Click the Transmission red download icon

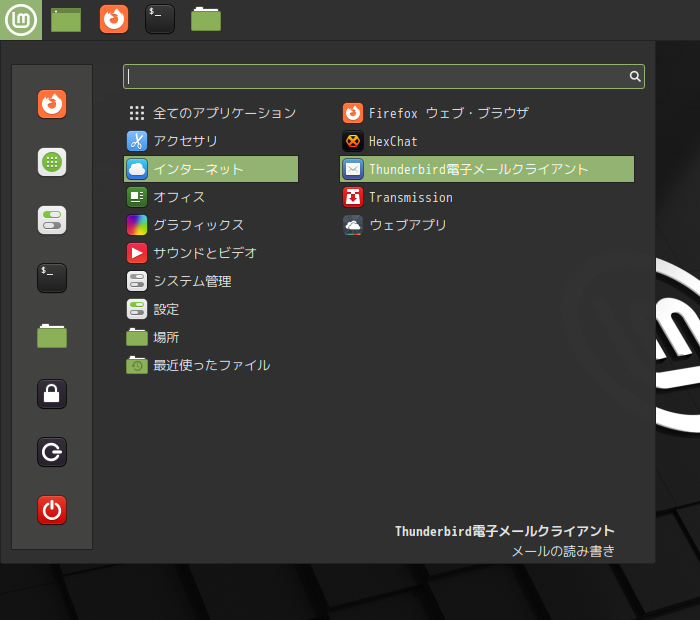[x=353, y=197]
